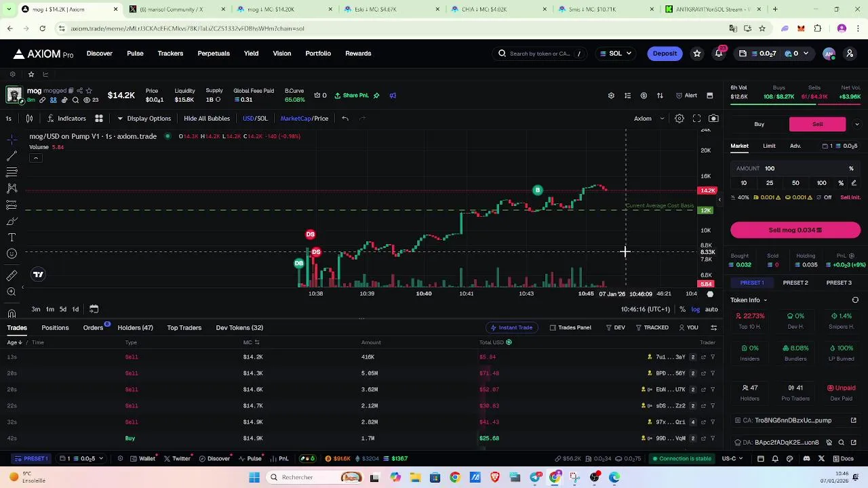Screen dimensions: 868x488
Task: Collapse the right trading panel with the arrow
Action: [719, 200]
